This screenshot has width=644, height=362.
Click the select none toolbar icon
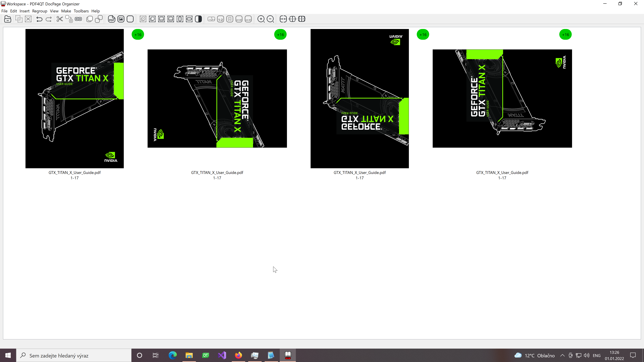[x=143, y=19]
